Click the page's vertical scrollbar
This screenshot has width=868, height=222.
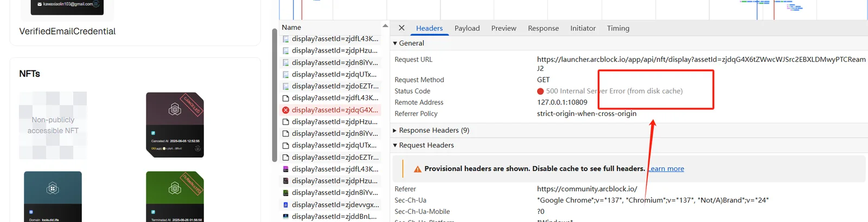click(x=275, y=95)
